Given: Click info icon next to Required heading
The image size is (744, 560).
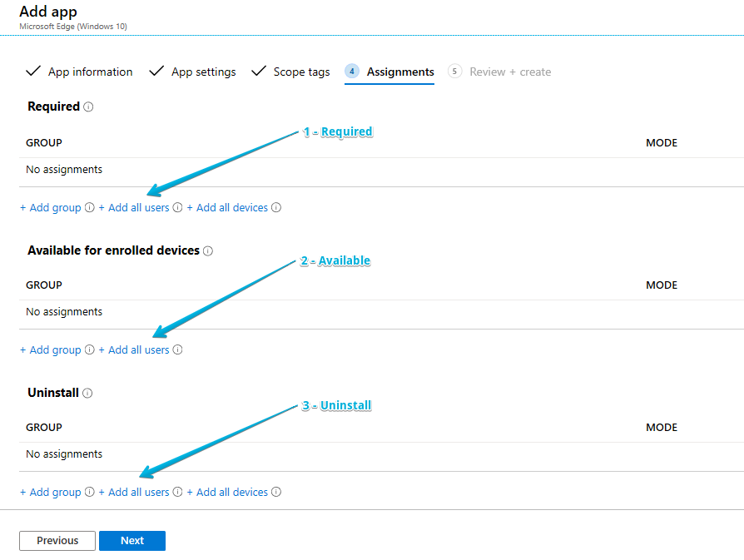Looking at the screenshot, I should [x=88, y=107].
